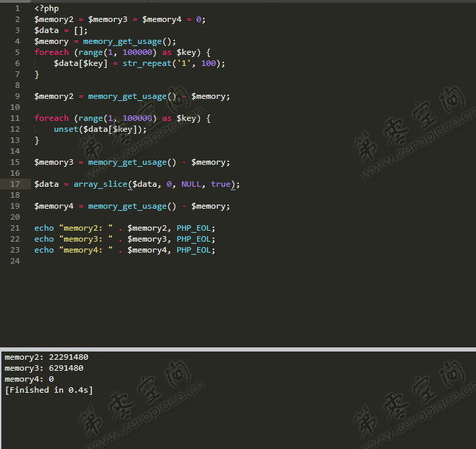The height and width of the screenshot is (449, 476).
Task: Click the "memory4: 0" output line
Action: (29, 379)
